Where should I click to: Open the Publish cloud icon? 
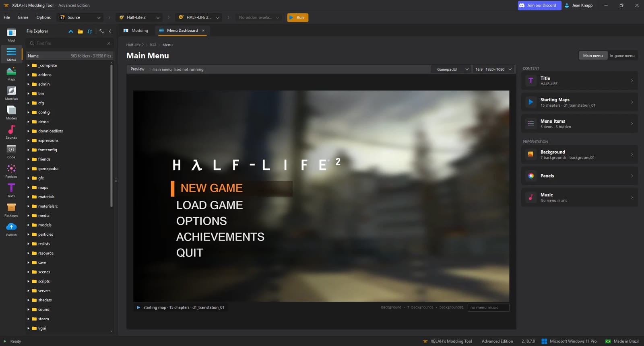coord(11,230)
